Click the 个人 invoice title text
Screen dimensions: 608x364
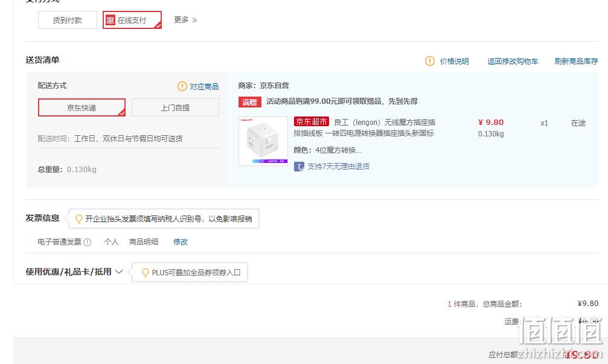pos(111,242)
